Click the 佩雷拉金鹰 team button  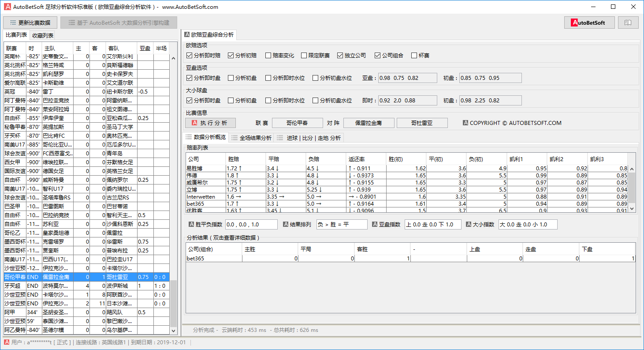point(369,123)
